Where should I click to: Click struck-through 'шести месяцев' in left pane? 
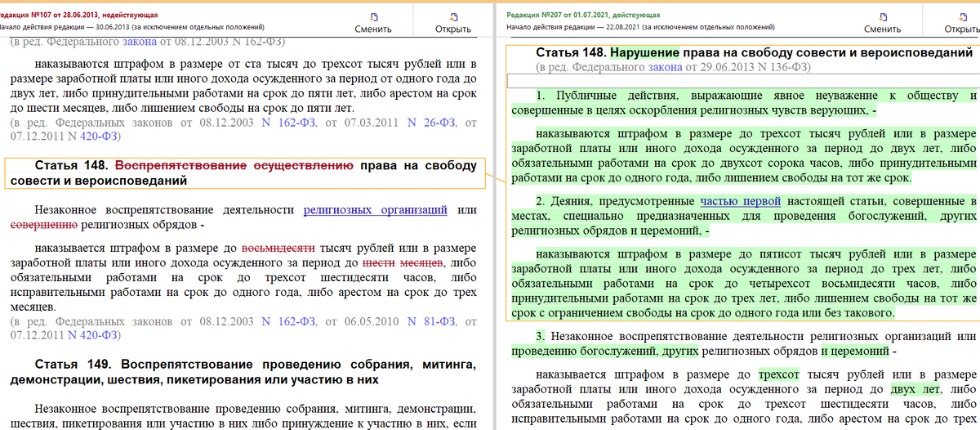pos(403,262)
